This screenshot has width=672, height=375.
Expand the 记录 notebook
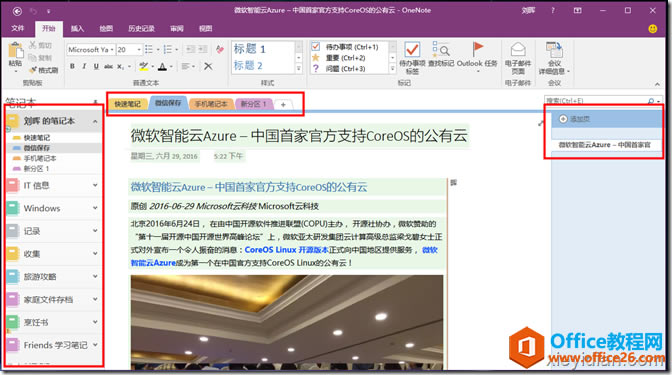coord(95,231)
